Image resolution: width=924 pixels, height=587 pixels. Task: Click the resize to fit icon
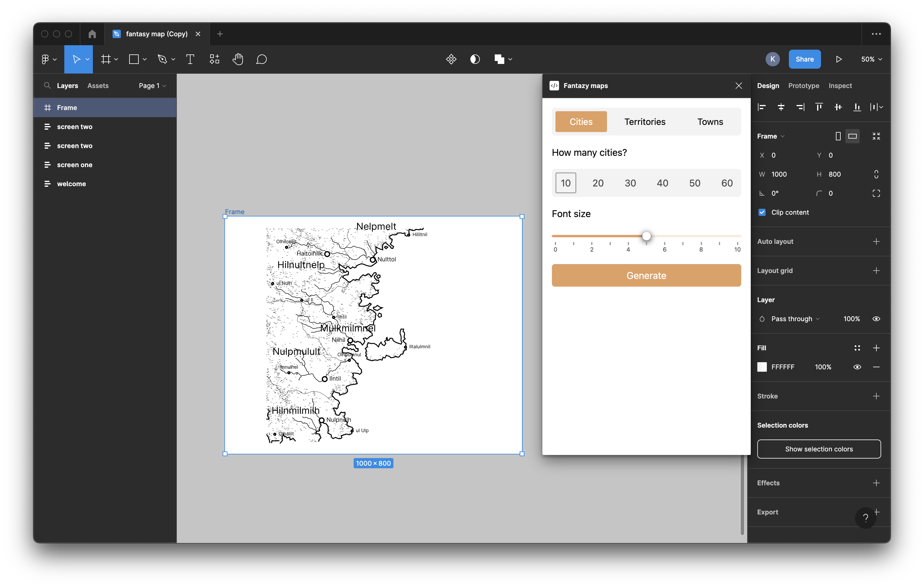[876, 136]
